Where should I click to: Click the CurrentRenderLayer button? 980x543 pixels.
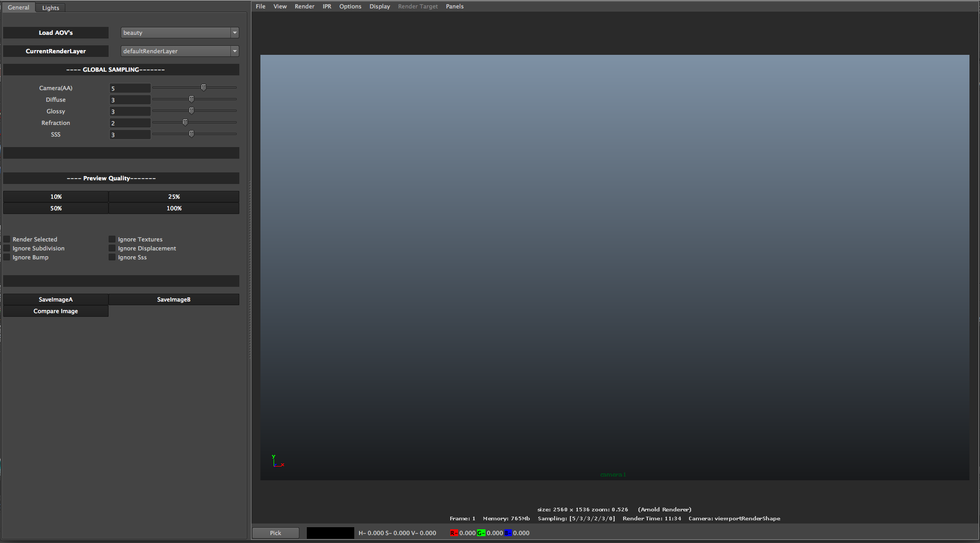tap(56, 51)
